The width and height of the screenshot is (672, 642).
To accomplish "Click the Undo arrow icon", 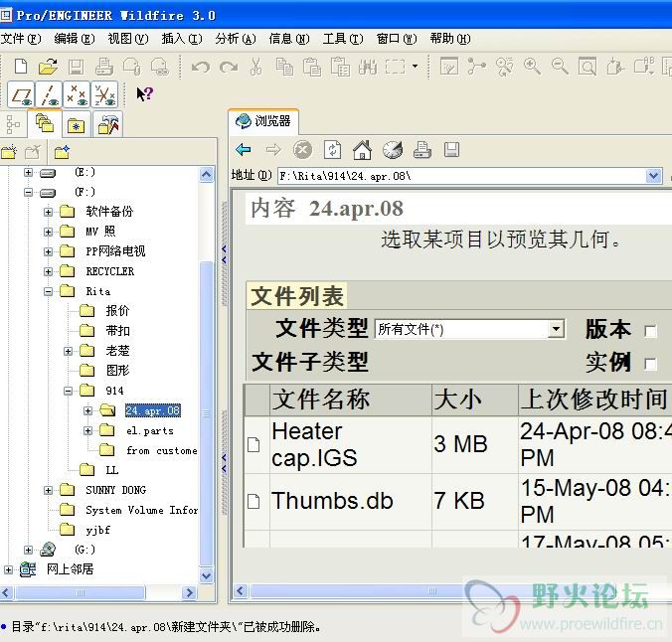I will click(x=201, y=67).
